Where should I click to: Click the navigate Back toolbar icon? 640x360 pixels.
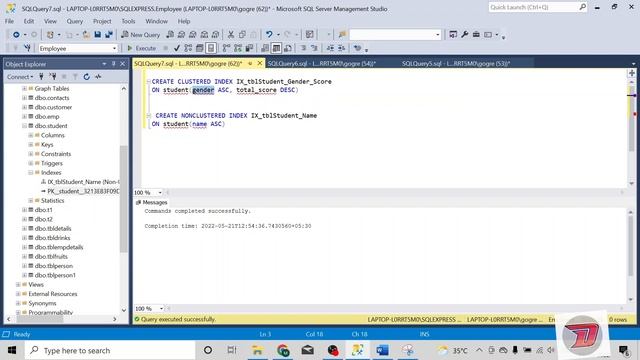click(x=16, y=35)
